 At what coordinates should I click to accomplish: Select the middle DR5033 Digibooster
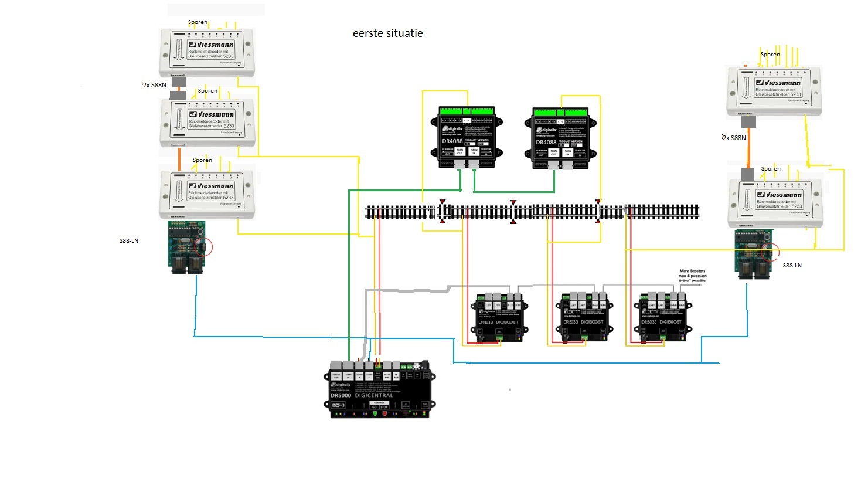pyautogui.click(x=584, y=317)
